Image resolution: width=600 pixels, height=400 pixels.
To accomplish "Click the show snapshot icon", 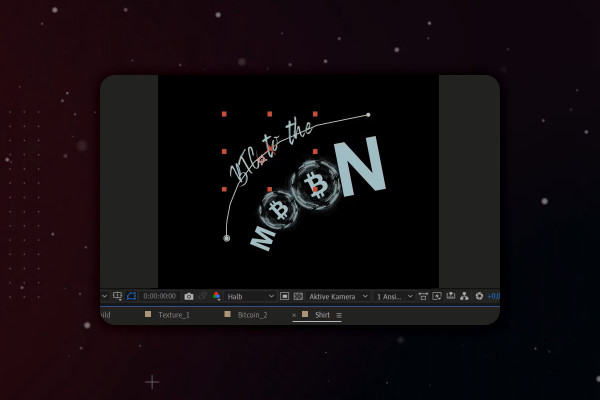I will click(202, 296).
